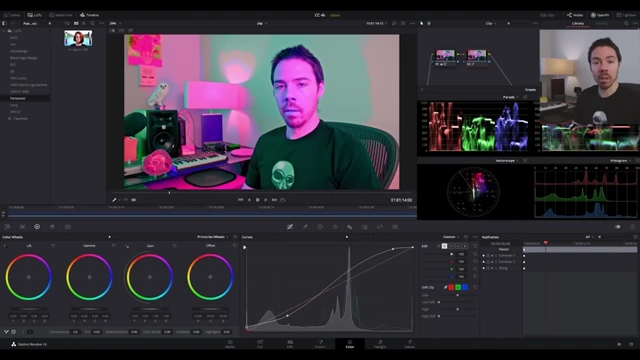Open the Vectorscope type dropdown
640x360 pixels.
(507, 161)
